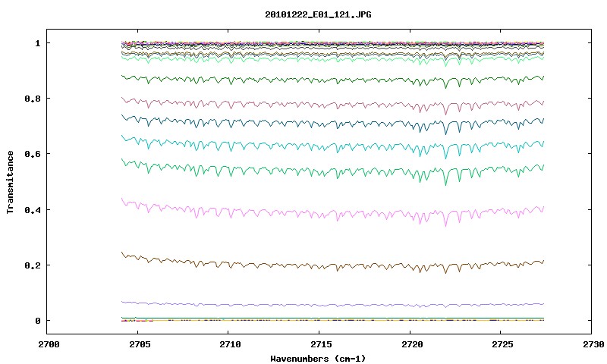Click the y-axis tick label 0.6
This screenshot has width=607, height=364.
click(33, 154)
